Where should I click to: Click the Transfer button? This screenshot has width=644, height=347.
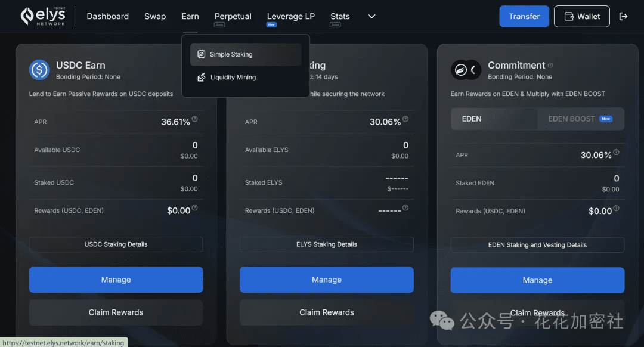coord(524,17)
